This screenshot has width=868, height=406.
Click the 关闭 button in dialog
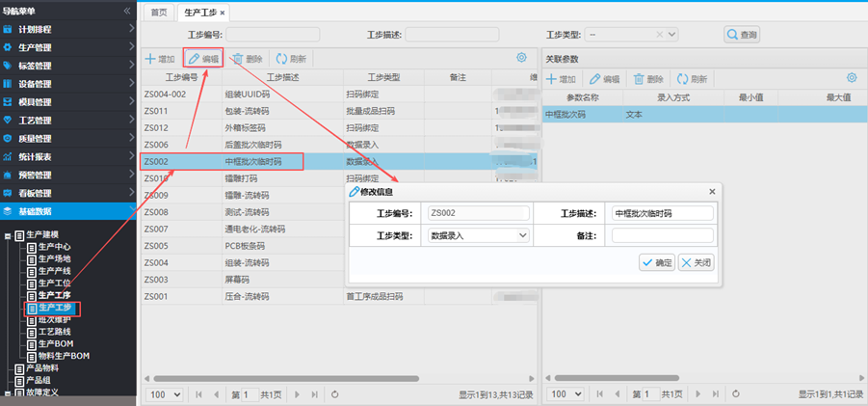(696, 262)
